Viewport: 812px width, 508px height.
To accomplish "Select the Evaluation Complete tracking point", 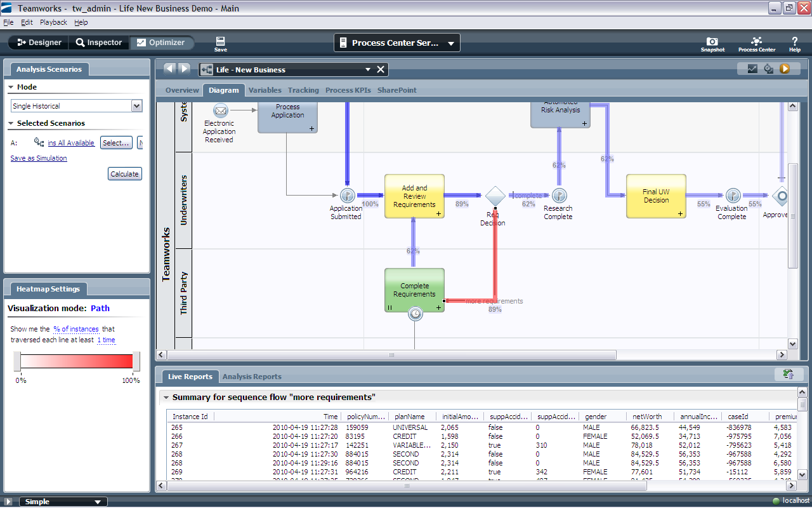I will 733,195.
